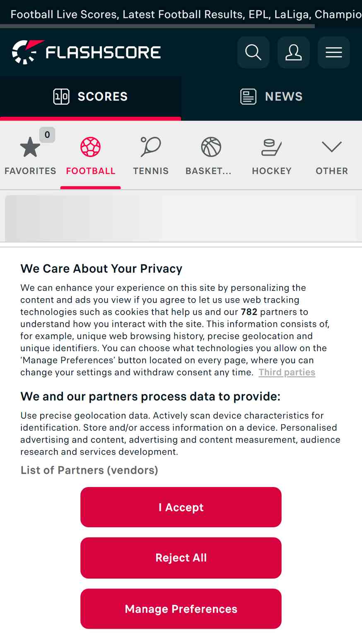Screen dimensions: 362x644
Task: Click the Flashscore logo
Action: point(87,52)
